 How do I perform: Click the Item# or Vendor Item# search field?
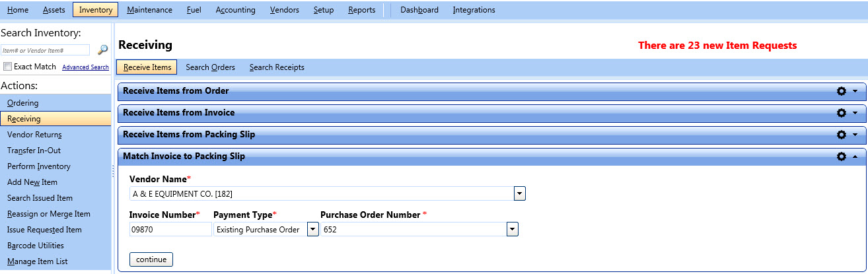point(45,50)
